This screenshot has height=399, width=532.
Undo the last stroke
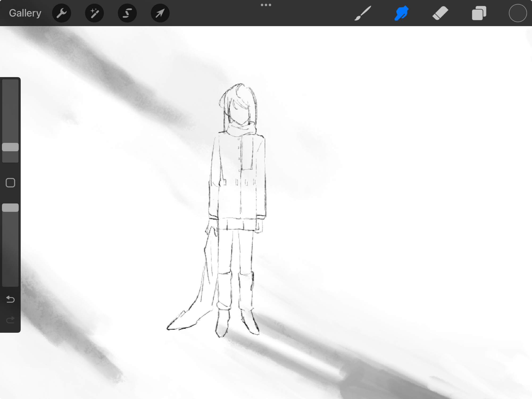(10, 300)
